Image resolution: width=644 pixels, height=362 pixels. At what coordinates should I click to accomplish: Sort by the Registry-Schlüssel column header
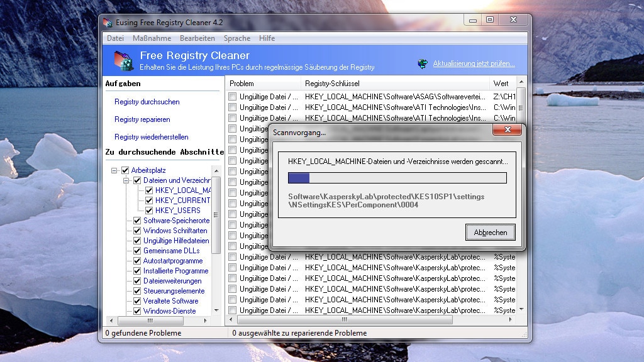[x=395, y=84]
